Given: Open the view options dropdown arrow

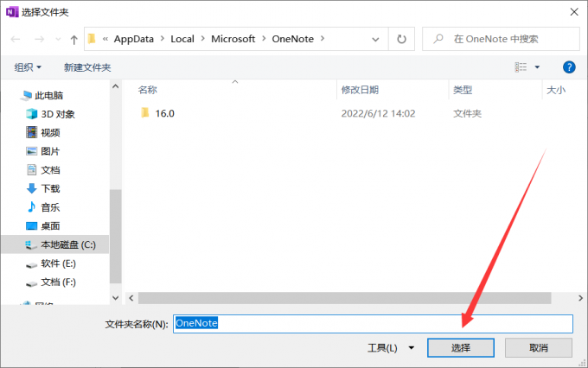Looking at the screenshot, I should (x=537, y=67).
